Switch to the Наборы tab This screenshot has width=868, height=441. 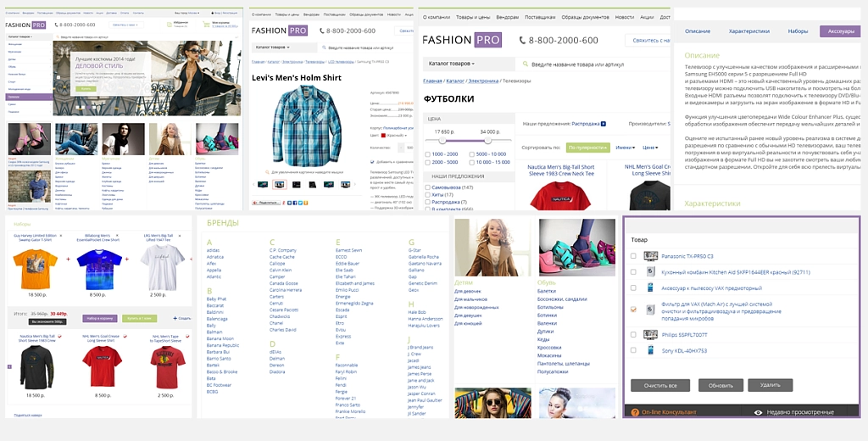(798, 31)
